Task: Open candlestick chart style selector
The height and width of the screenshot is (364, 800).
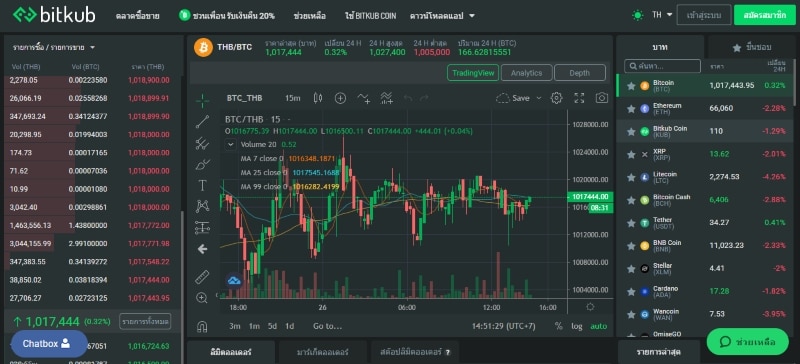Action: [x=318, y=98]
